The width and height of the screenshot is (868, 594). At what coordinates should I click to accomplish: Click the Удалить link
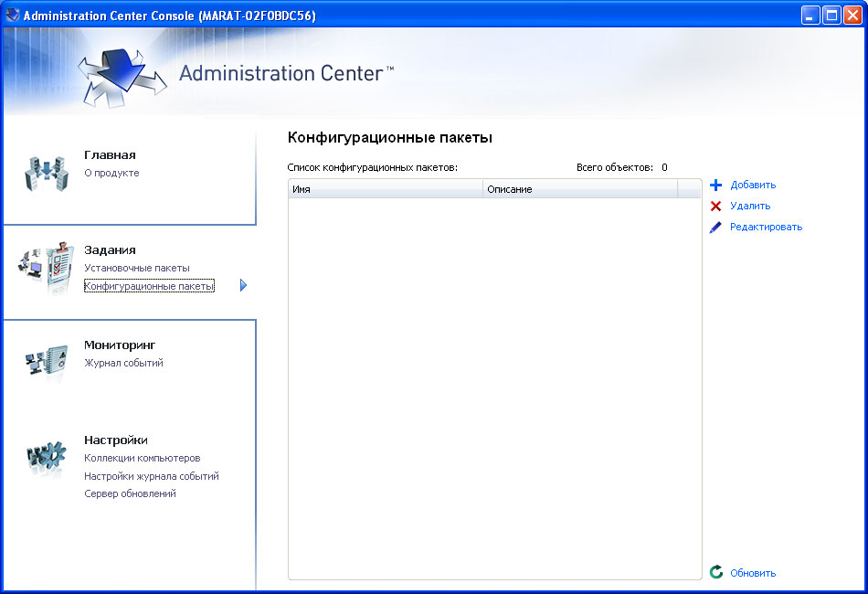[x=750, y=206]
